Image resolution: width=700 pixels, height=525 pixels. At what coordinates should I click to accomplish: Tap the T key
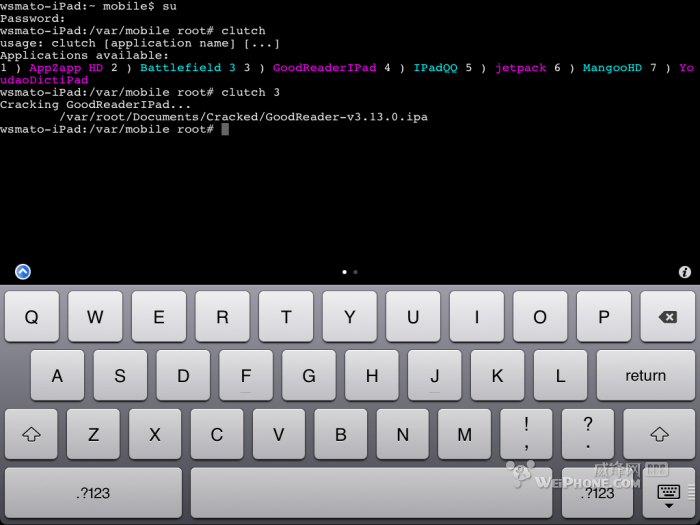286,317
